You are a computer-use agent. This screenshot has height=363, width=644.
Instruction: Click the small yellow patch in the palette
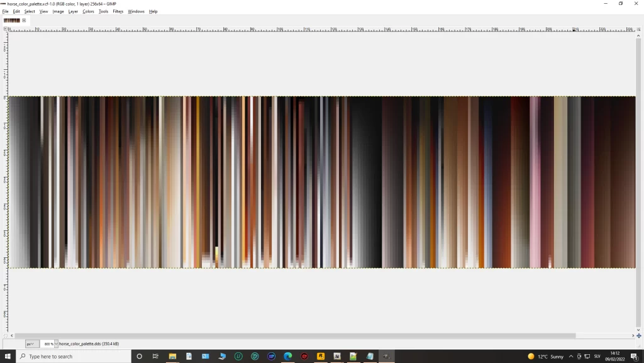pos(216,252)
